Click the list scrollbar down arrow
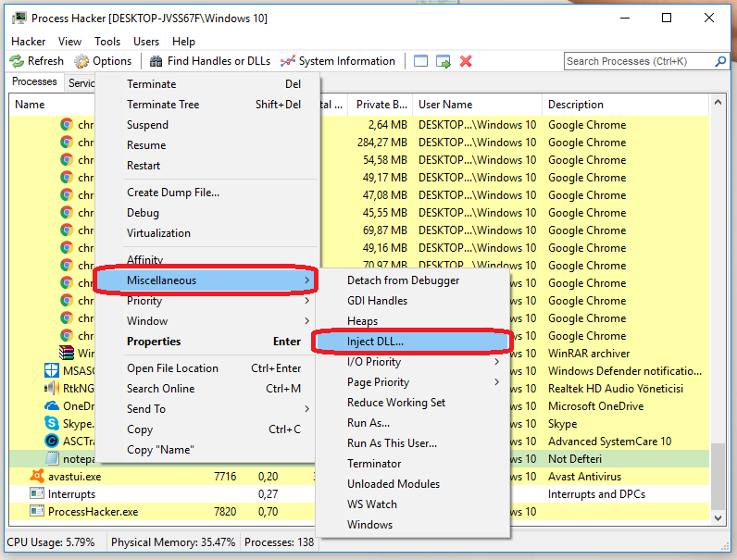Screen dimensions: 737x560 coord(718,517)
